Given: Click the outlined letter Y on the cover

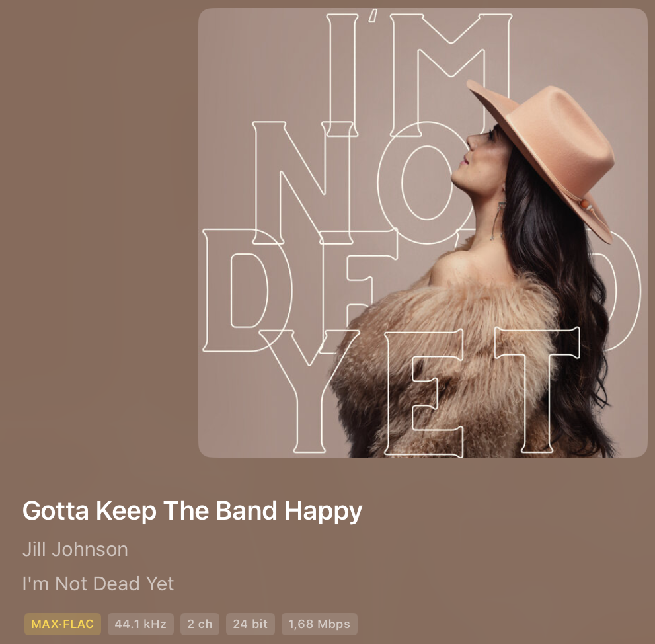Looking at the screenshot, I should pos(309,391).
